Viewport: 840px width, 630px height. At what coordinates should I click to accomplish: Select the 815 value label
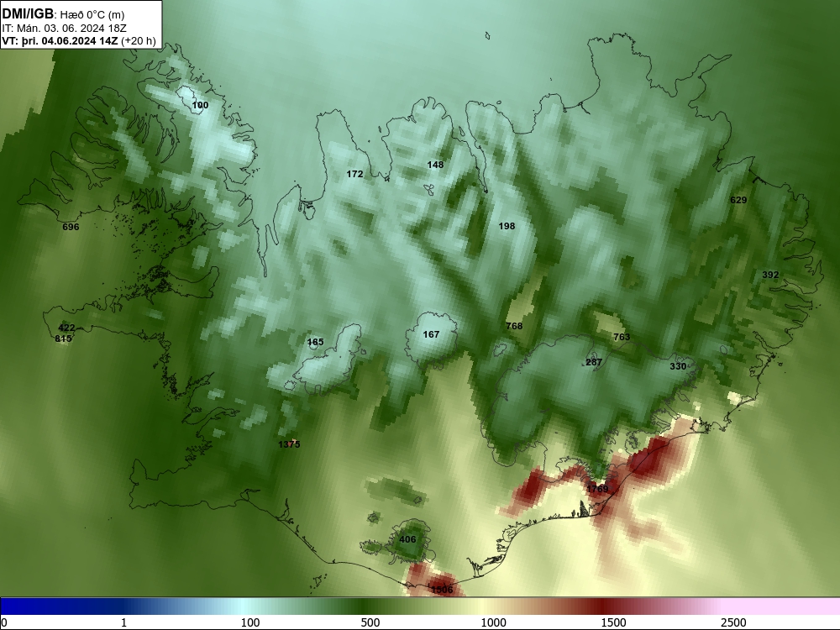tap(63, 339)
